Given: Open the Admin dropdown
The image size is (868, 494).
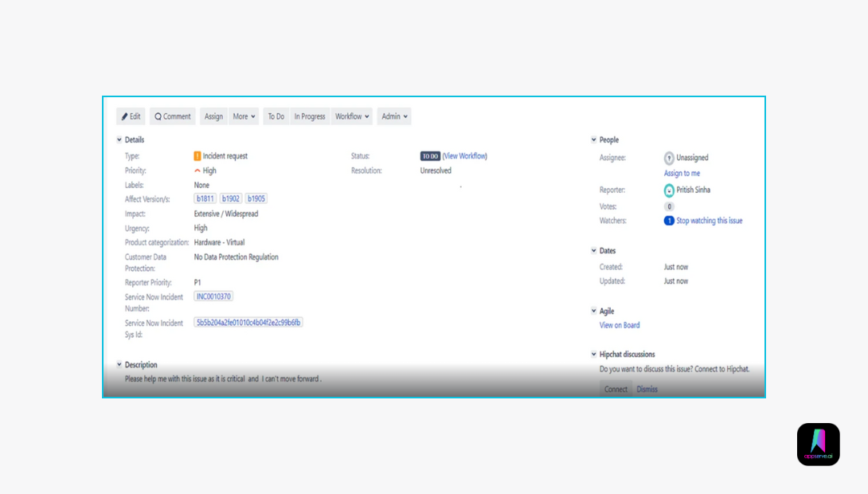Looking at the screenshot, I should click(x=394, y=116).
